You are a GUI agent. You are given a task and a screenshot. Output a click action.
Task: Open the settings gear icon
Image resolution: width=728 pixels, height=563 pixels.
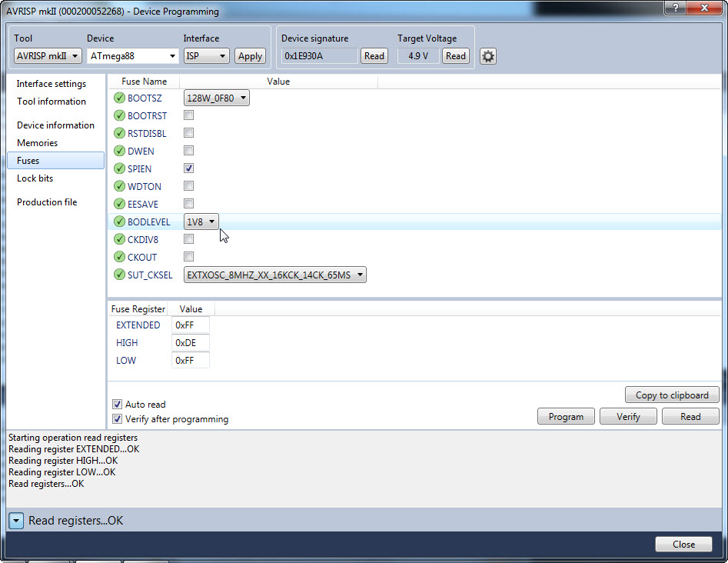[x=488, y=56]
